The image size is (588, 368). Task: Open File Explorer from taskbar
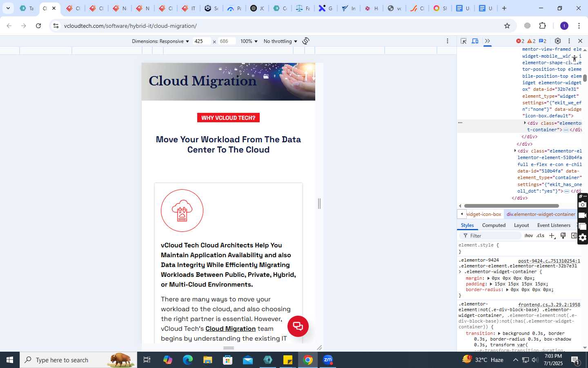[207, 360]
